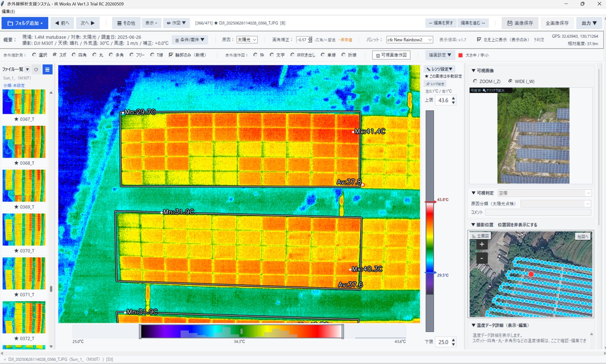This screenshot has height=364, width=606.
Task: Decrease the 下限 lower limit value
Action: 453,344
